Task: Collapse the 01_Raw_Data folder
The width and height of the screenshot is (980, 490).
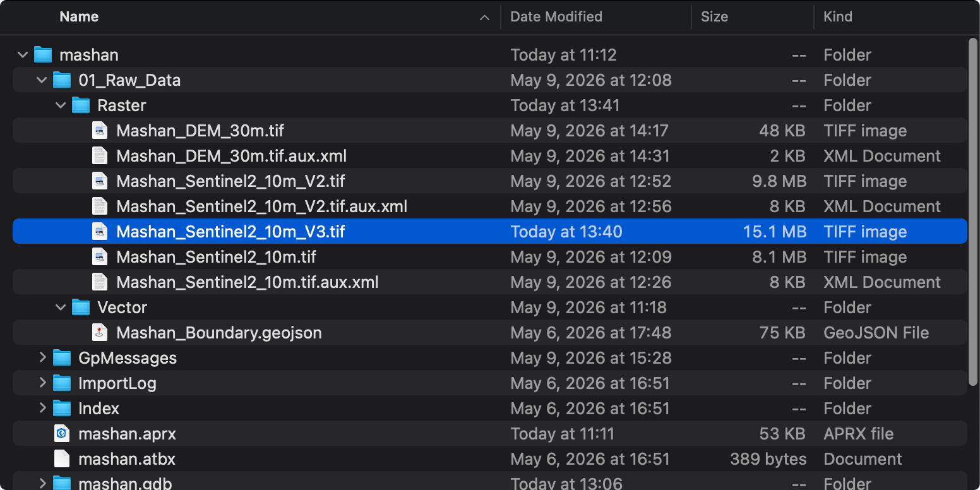Action: (42, 80)
